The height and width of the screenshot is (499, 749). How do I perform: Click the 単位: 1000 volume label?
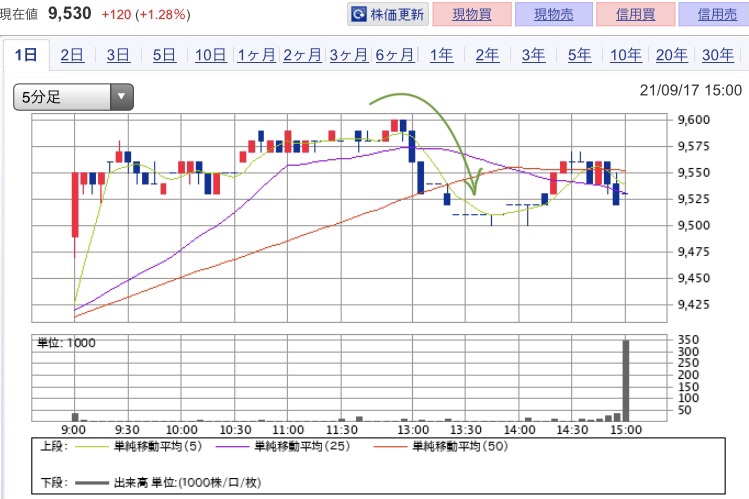(66, 343)
